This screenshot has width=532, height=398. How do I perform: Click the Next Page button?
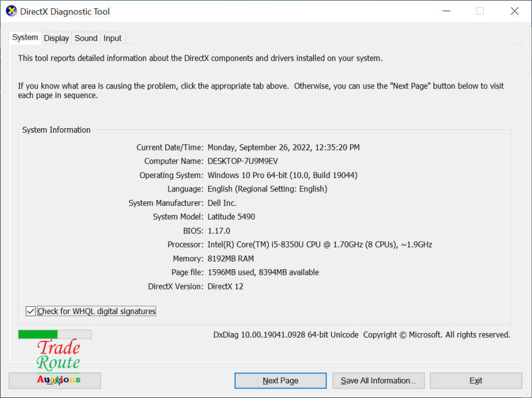point(280,380)
